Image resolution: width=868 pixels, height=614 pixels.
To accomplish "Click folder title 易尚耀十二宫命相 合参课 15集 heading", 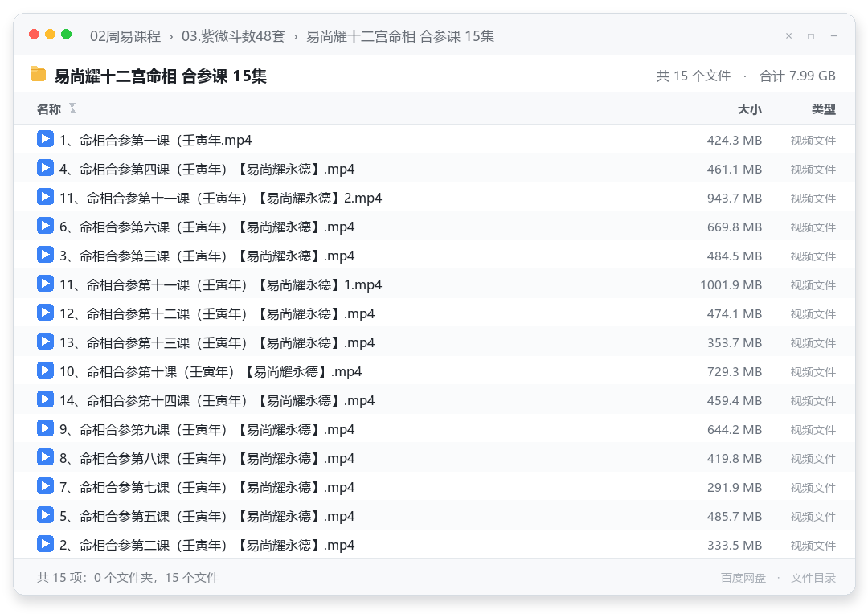I will click(161, 76).
